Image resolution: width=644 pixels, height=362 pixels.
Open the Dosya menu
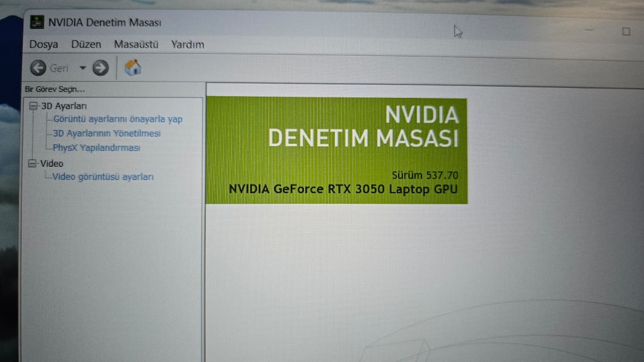point(43,45)
